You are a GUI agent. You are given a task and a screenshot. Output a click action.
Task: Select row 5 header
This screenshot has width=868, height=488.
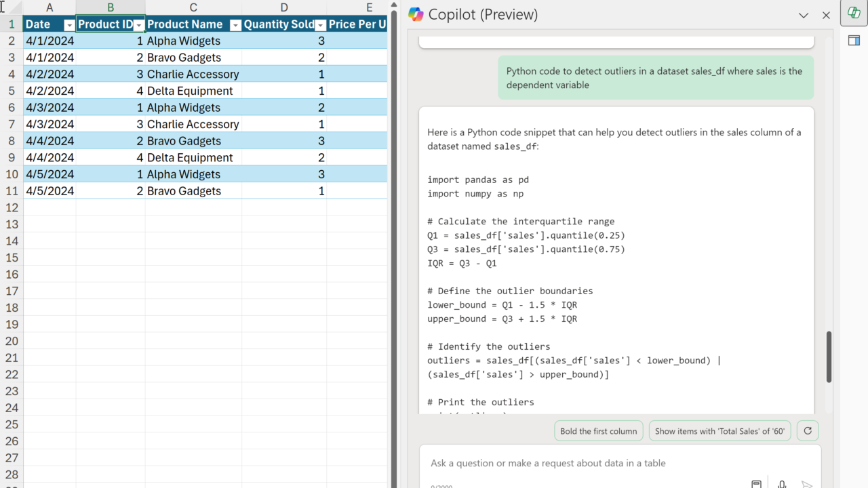coord(12,91)
